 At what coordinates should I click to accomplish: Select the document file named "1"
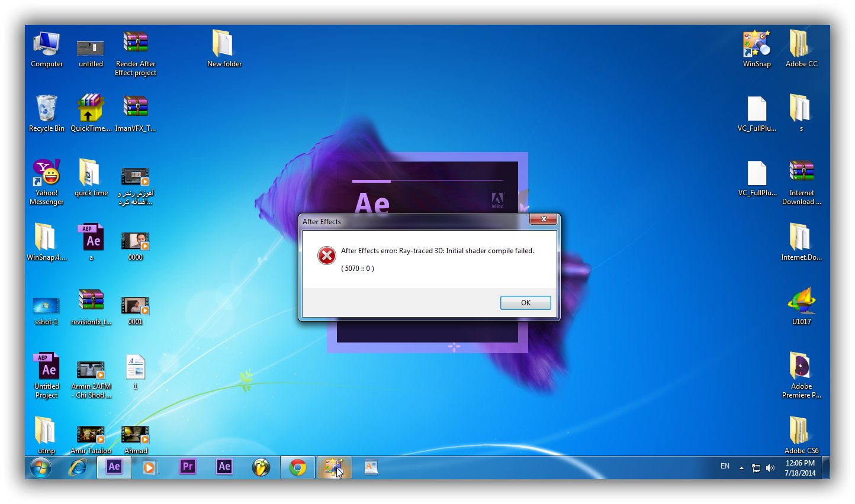coord(136,371)
